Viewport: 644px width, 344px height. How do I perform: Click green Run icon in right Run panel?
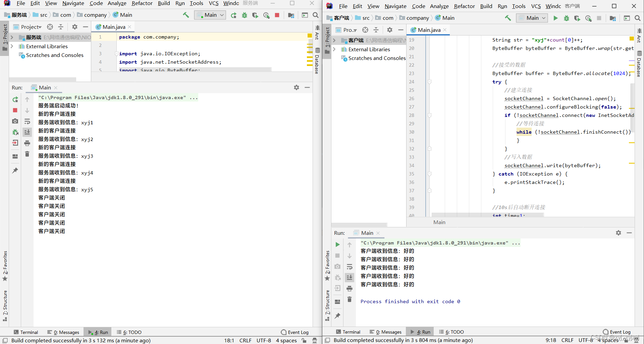337,245
